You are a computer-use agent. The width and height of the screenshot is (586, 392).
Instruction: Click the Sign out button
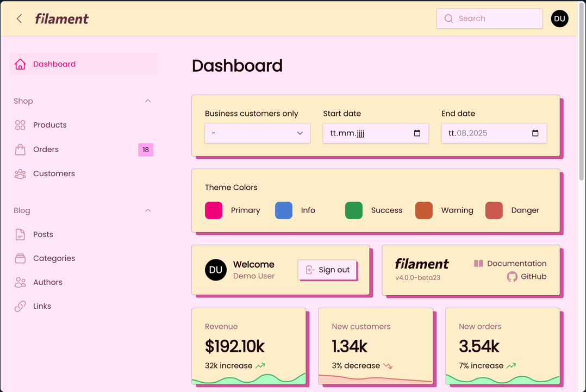[x=327, y=270]
